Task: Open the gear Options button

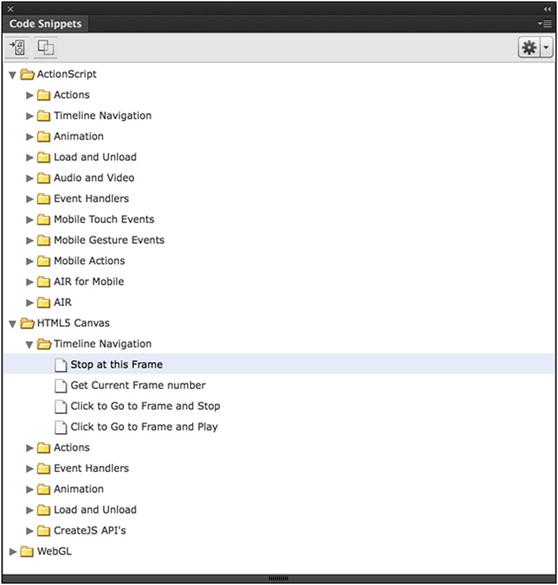Action: tap(529, 47)
